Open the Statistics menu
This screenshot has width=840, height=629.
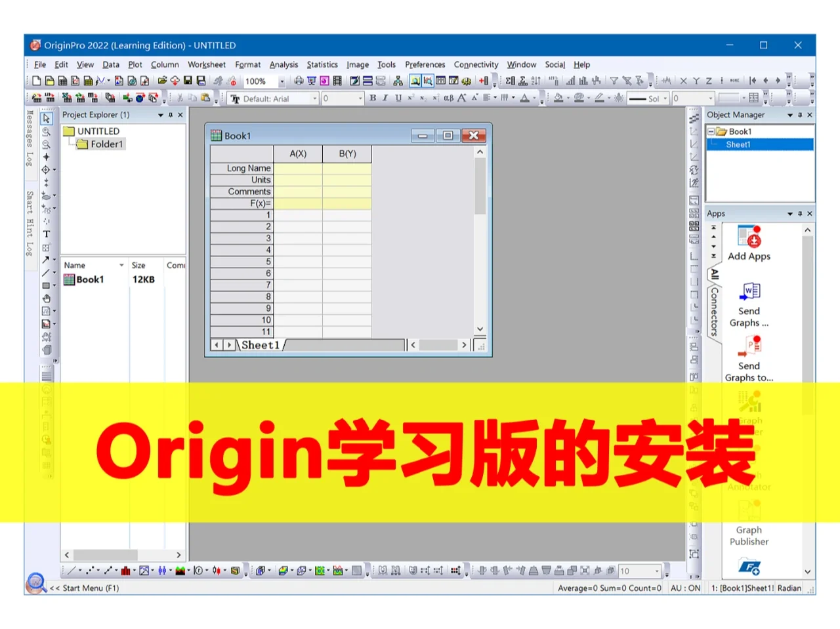point(322,64)
